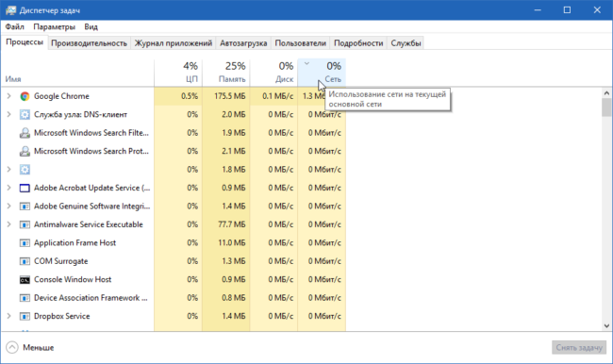Viewport: 613px width, 364px height.
Task: Click the Microsoft Windows Search Protocol icon
Action: click(x=25, y=151)
